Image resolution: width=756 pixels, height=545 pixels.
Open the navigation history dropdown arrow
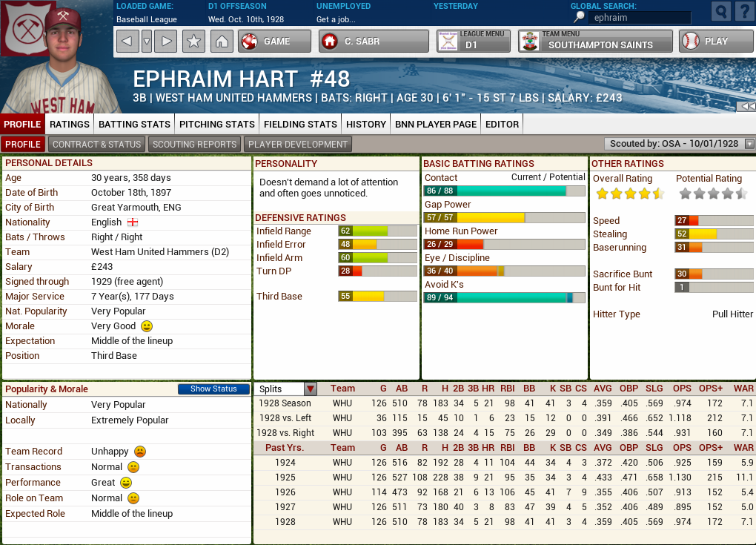point(147,41)
